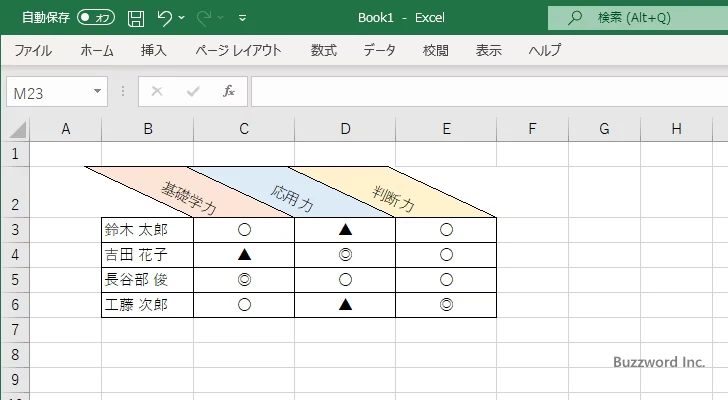
Task: Switch to the 数式 ribbon tab
Action: coord(324,50)
